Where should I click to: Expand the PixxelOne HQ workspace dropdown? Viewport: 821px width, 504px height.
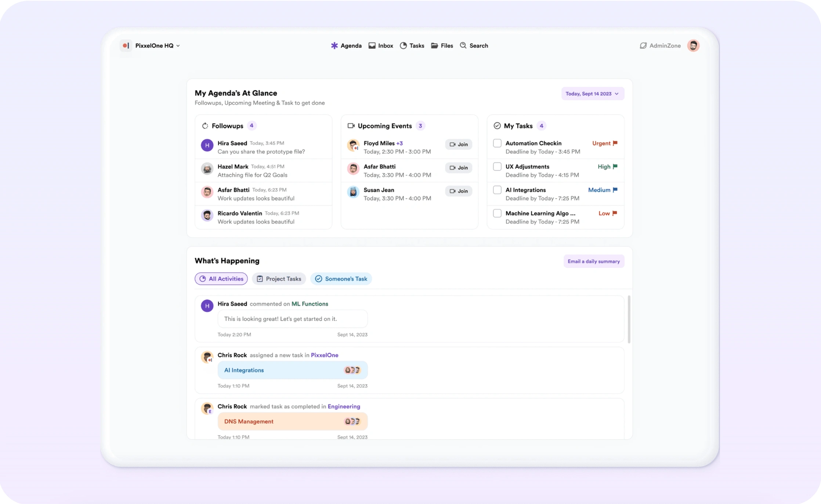point(178,46)
